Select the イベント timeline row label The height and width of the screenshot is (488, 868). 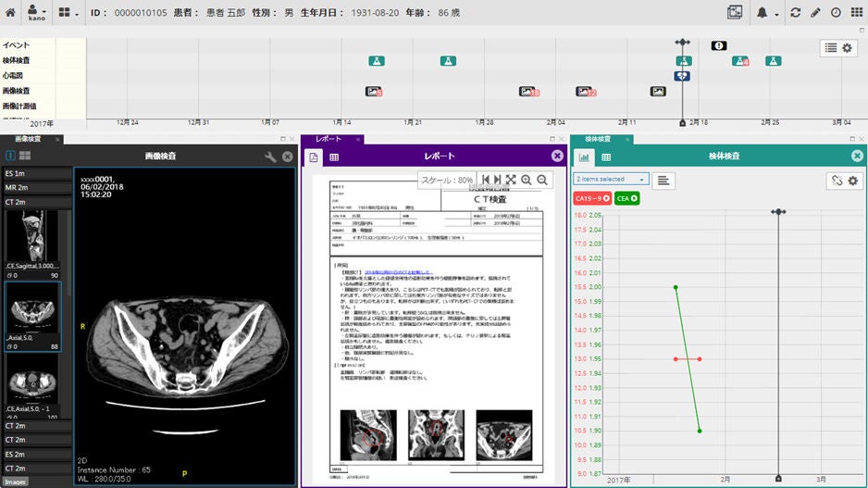click(17, 44)
